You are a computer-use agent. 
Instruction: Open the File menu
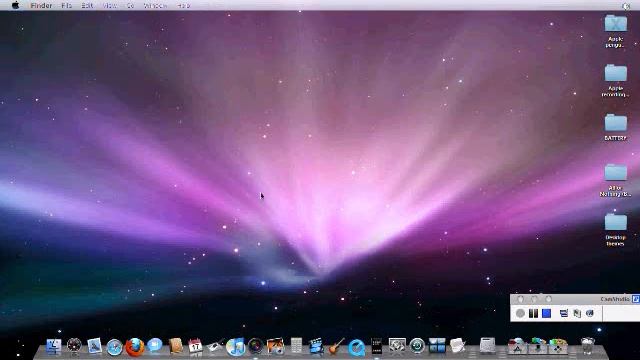(66, 6)
